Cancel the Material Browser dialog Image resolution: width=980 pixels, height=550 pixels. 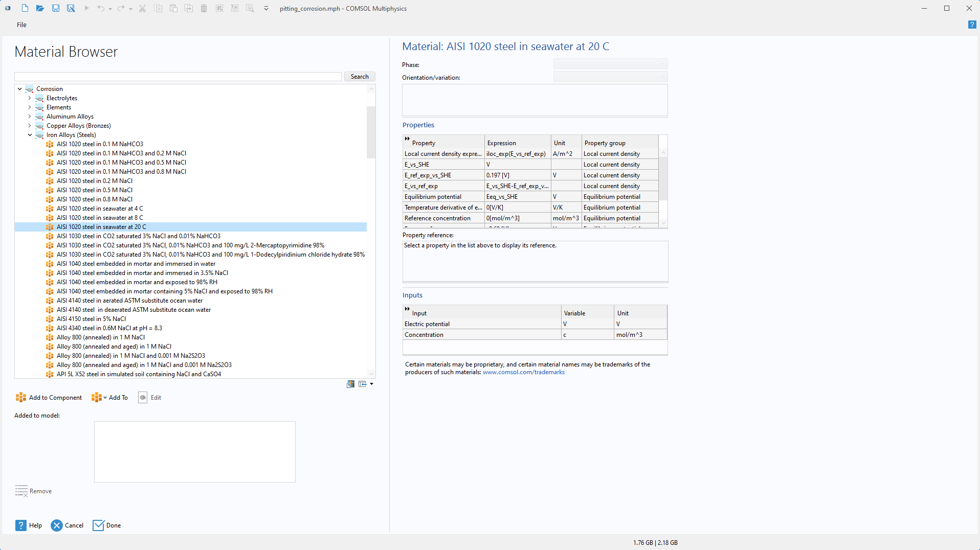pyautogui.click(x=68, y=525)
